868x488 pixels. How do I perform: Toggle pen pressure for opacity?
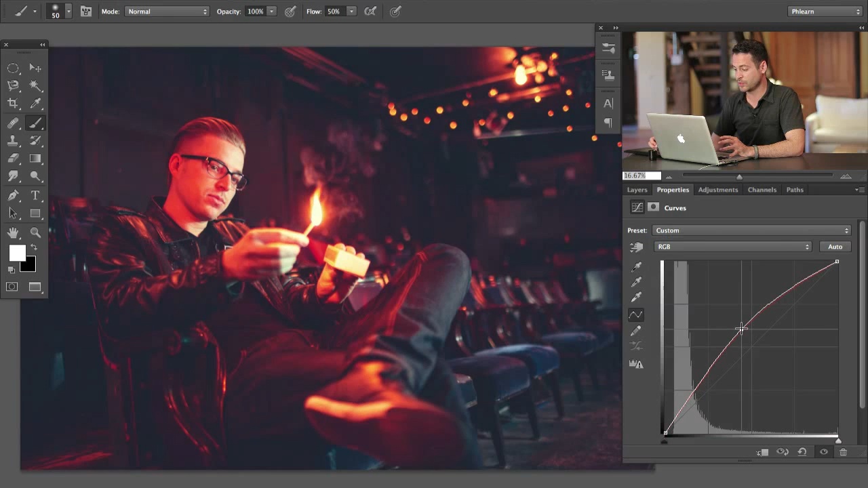[x=290, y=12]
